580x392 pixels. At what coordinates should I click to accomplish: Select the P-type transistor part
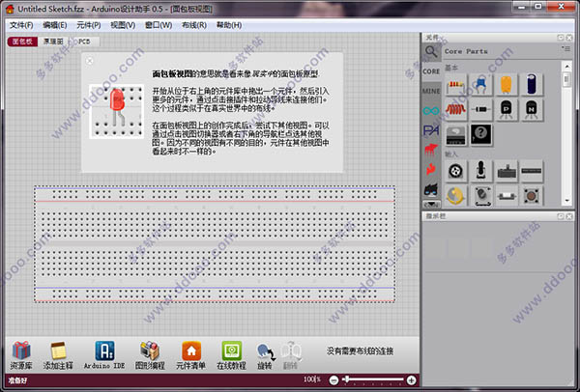click(507, 109)
